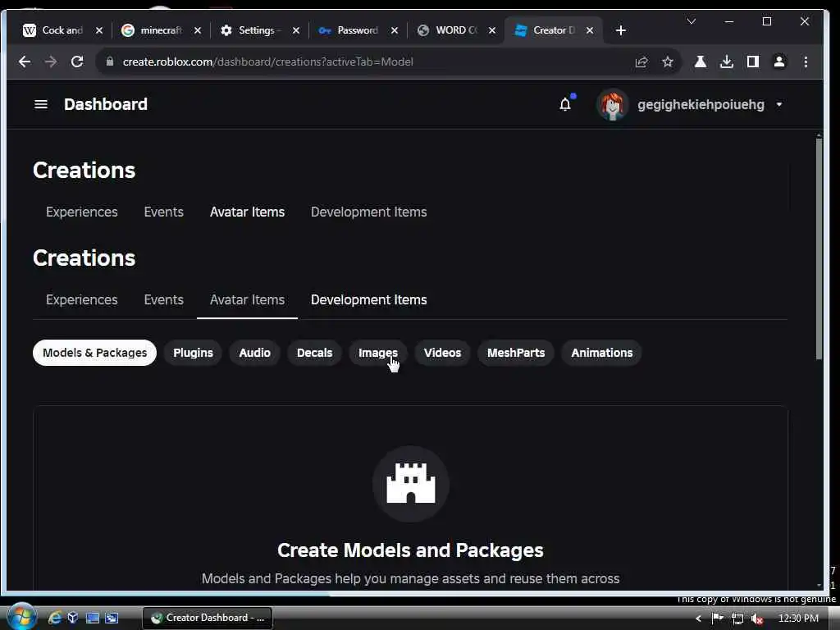Click the gegighekiehpoiuehg avatar picture

point(612,104)
